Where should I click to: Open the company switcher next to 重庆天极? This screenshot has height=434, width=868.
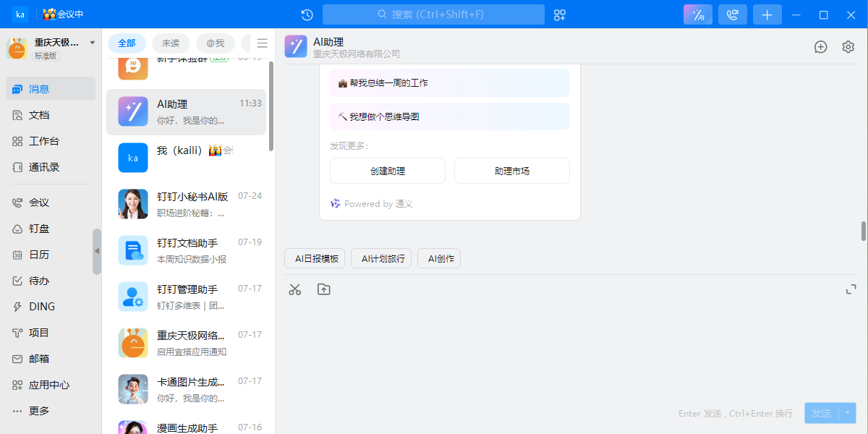click(x=92, y=41)
